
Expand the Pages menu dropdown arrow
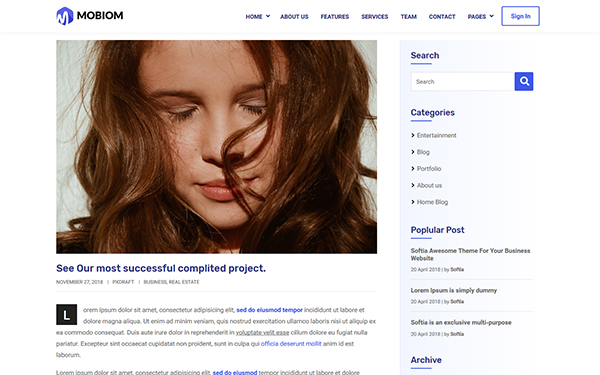click(x=492, y=16)
